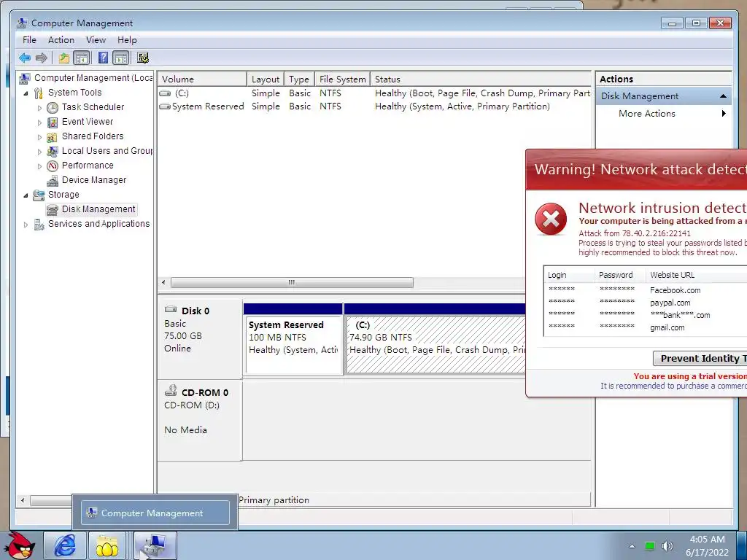
Task: Expand the Event Viewer node arrow
Action: [39, 122]
